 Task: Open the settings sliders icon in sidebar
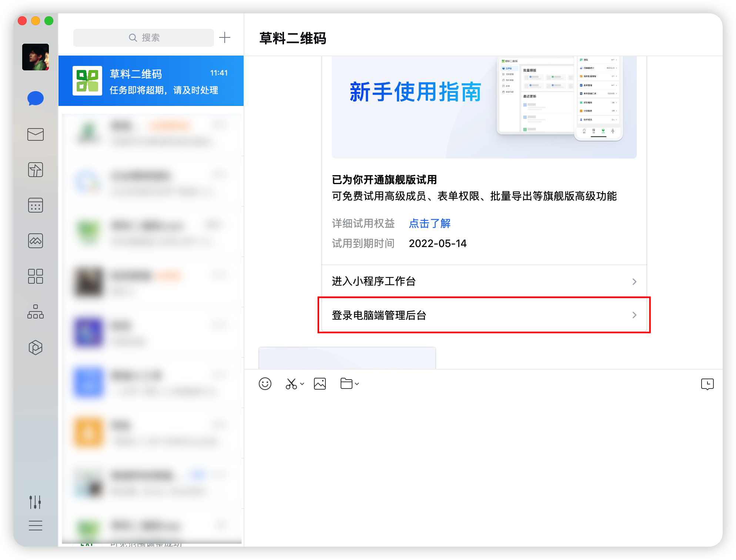(36, 502)
